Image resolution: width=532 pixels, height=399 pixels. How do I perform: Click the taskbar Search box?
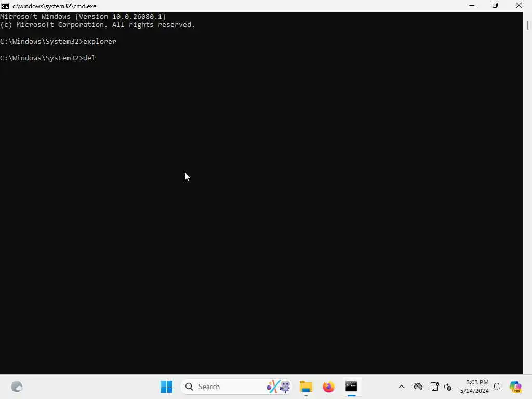[x=236, y=387]
